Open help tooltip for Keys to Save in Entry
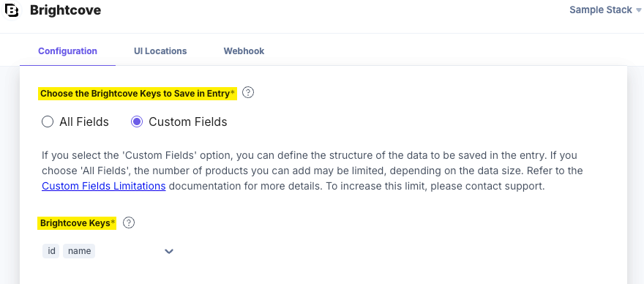The height and width of the screenshot is (284, 644). pyautogui.click(x=248, y=93)
